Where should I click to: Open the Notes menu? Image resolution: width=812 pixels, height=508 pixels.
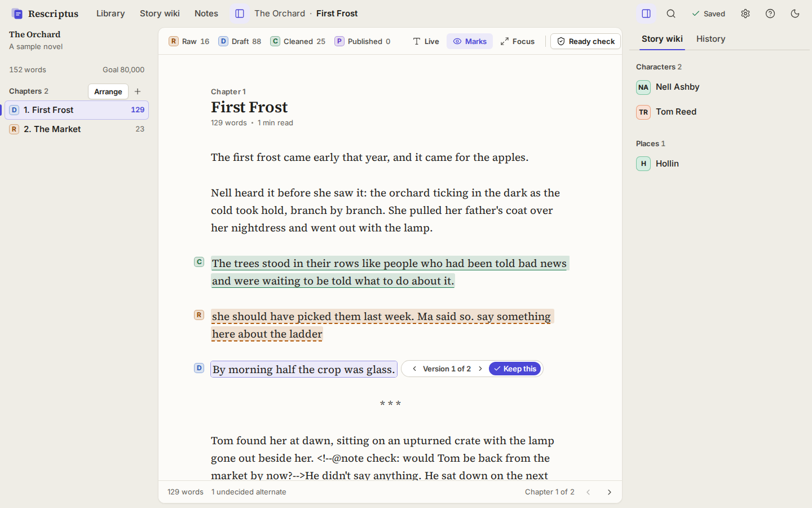point(206,14)
